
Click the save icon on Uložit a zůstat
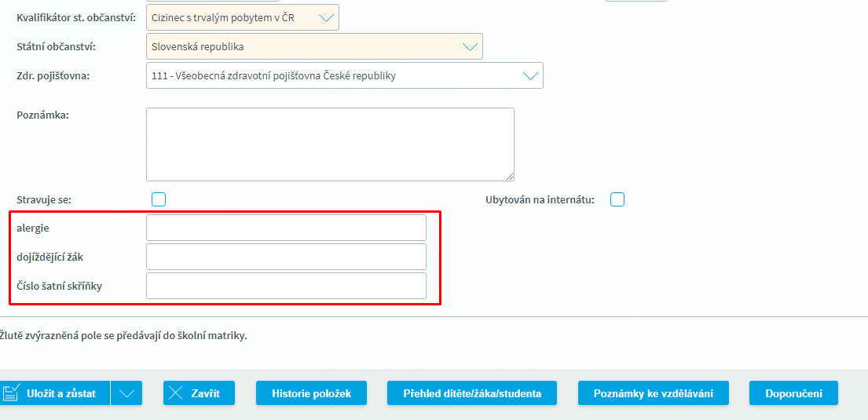(x=10, y=393)
